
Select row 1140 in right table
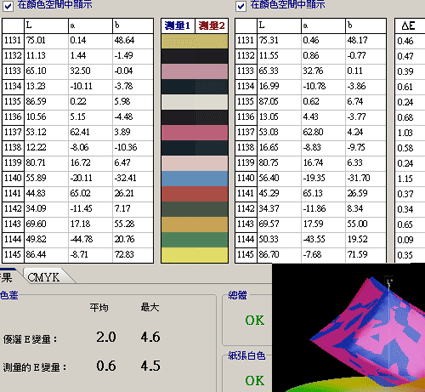[311, 178]
